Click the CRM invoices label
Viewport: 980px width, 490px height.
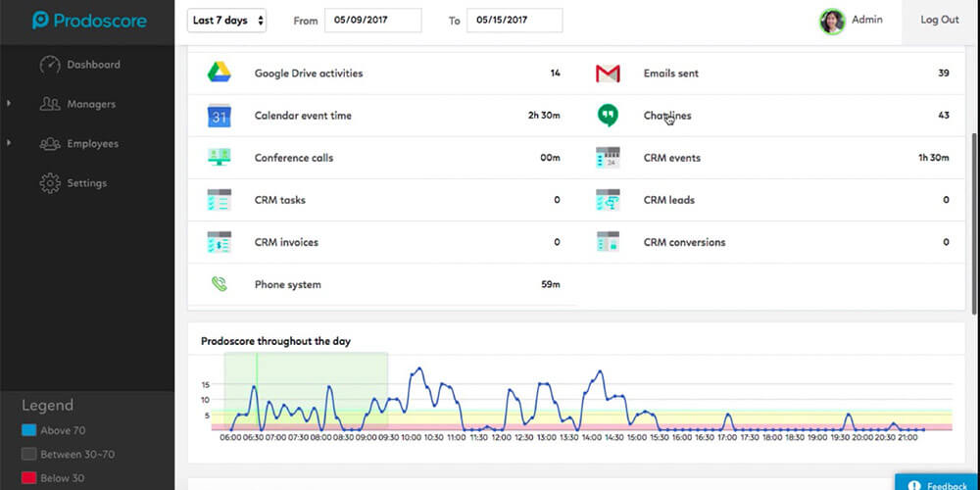(286, 242)
